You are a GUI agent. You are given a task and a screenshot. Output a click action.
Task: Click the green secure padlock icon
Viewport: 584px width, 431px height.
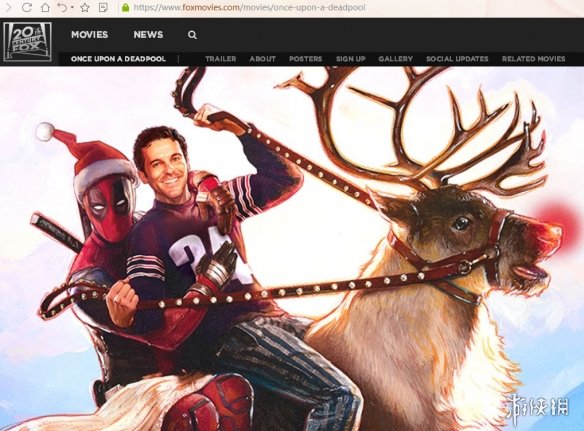point(125,7)
